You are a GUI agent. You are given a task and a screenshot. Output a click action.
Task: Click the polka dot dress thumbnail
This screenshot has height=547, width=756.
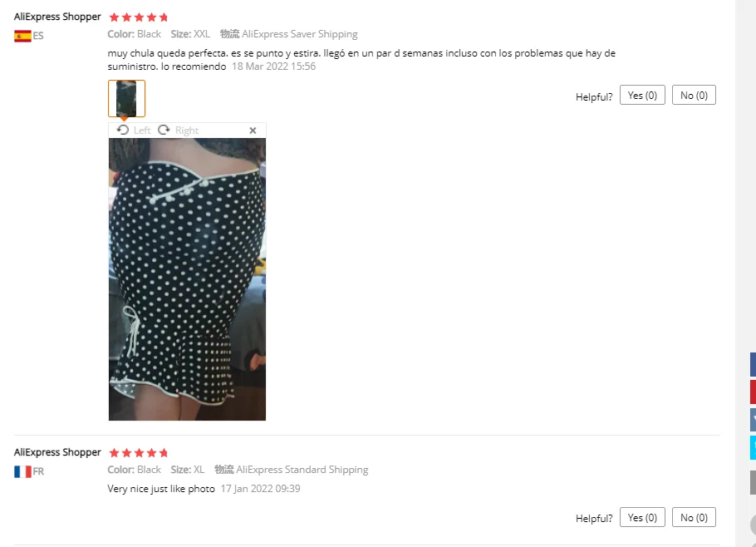coord(126,98)
